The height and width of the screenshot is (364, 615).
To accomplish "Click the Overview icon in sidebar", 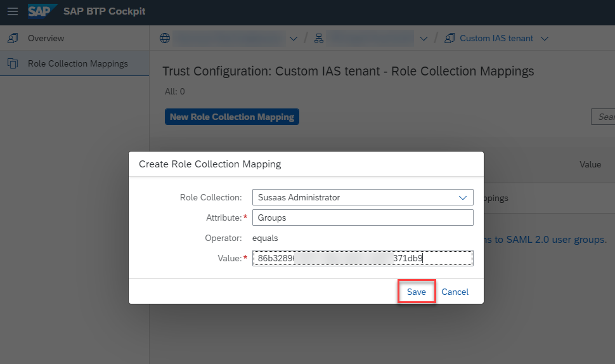I will 13,38.
